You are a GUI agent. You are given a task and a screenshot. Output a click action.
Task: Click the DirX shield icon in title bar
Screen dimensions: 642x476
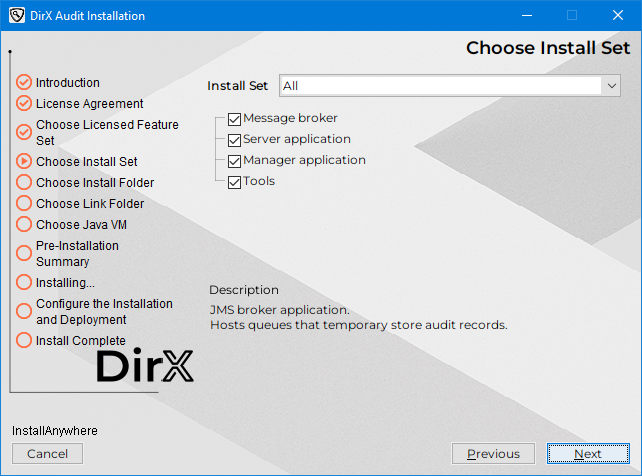(x=16, y=16)
